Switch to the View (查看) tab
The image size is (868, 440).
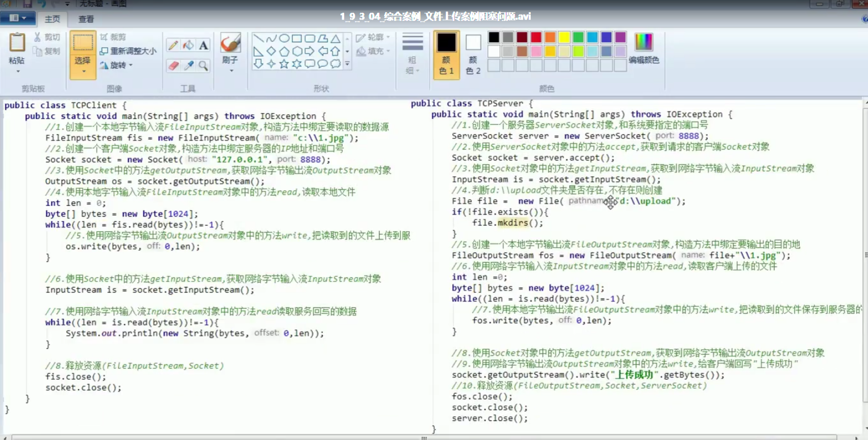click(x=86, y=19)
